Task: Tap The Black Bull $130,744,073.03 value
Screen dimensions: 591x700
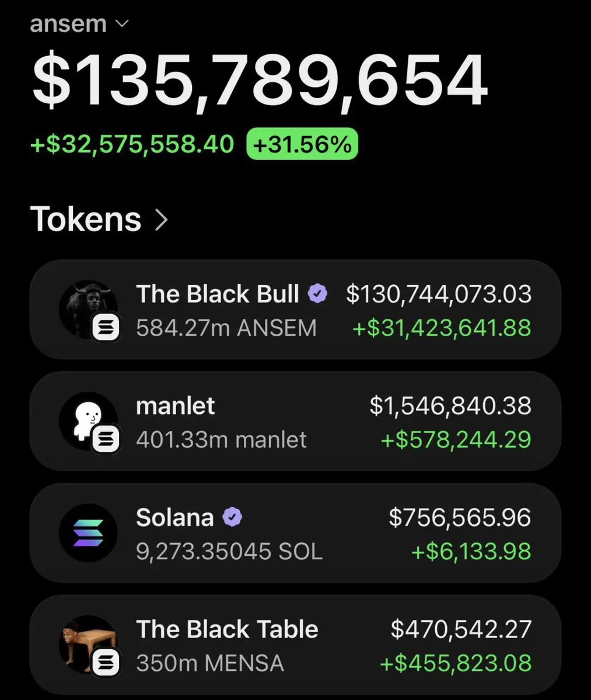Action: [x=439, y=294]
